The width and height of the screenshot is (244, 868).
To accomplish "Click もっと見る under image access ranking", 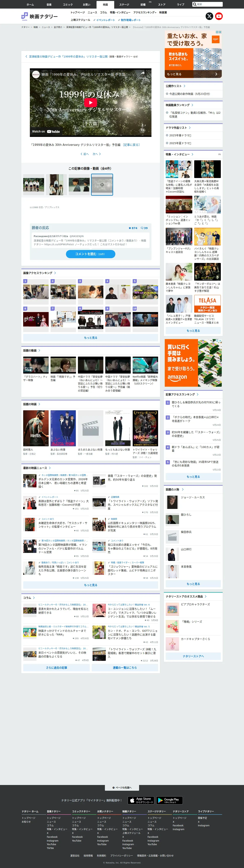I will pos(90,338).
